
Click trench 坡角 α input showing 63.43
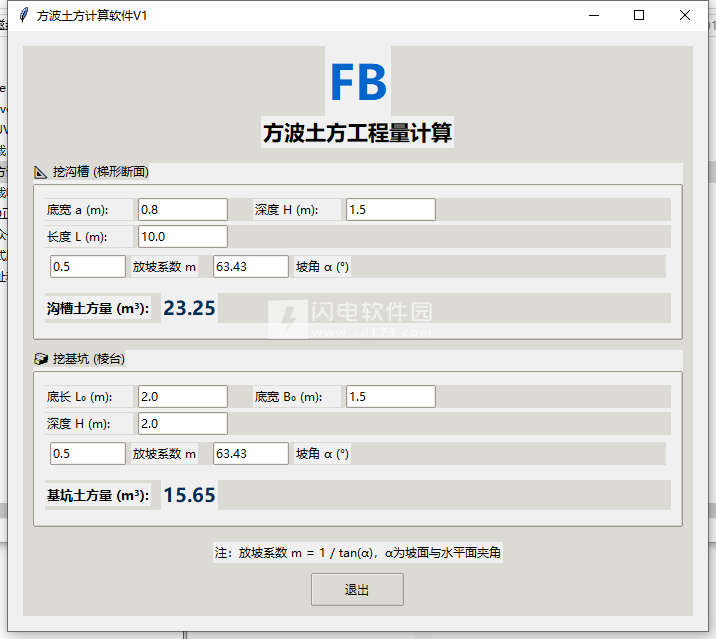coord(250,267)
